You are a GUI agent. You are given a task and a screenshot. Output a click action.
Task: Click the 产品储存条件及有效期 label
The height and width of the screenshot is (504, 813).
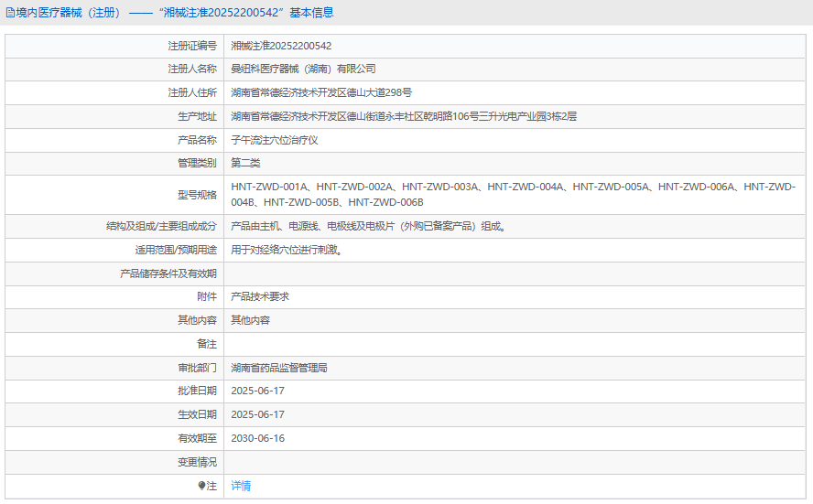coord(168,273)
